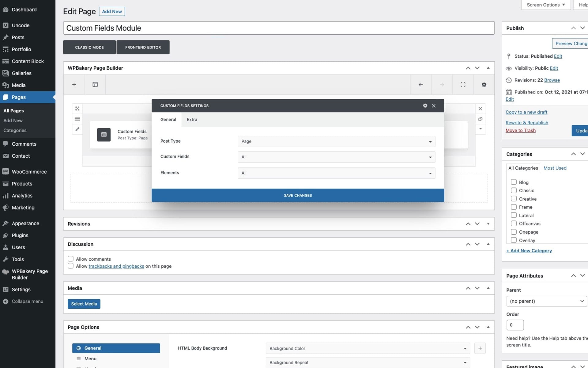Click the Classic Mode button
The image size is (588, 368).
point(89,47)
